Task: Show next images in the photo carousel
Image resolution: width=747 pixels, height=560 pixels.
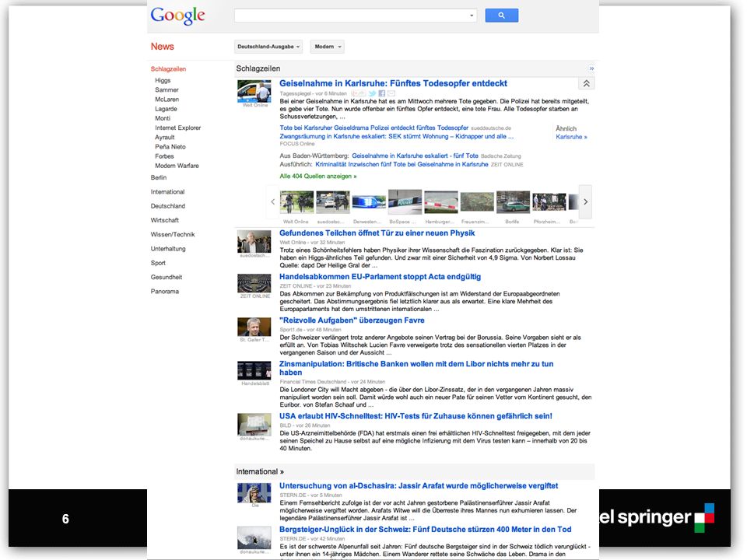Action: tap(585, 202)
